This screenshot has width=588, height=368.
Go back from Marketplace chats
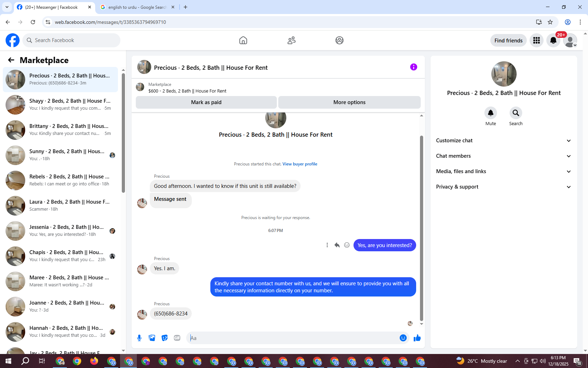(x=11, y=60)
